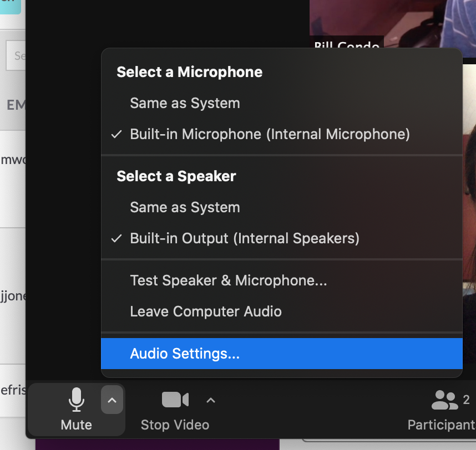The image size is (476, 450).
Task: Select Built-in Output (Internal Speakers)
Action: click(x=282, y=238)
